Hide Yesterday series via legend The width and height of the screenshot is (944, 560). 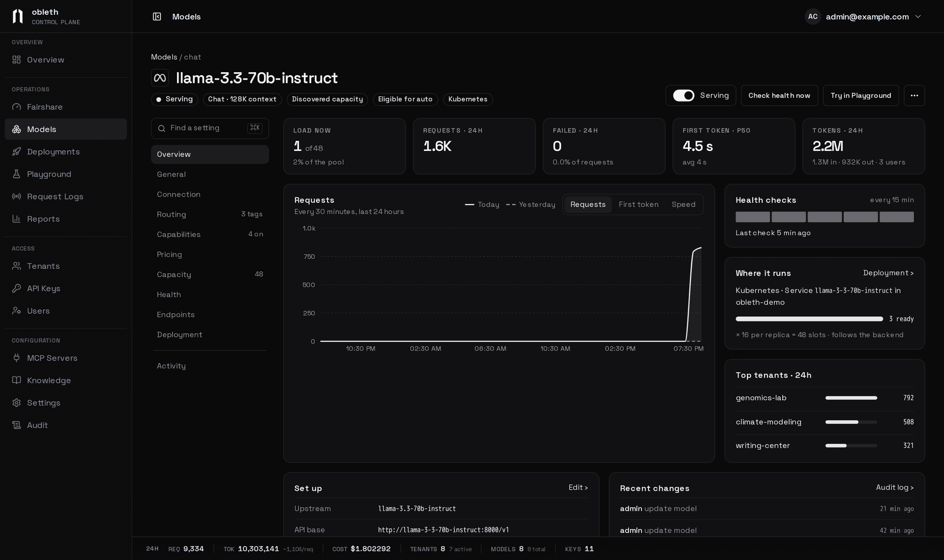click(x=531, y=205)
